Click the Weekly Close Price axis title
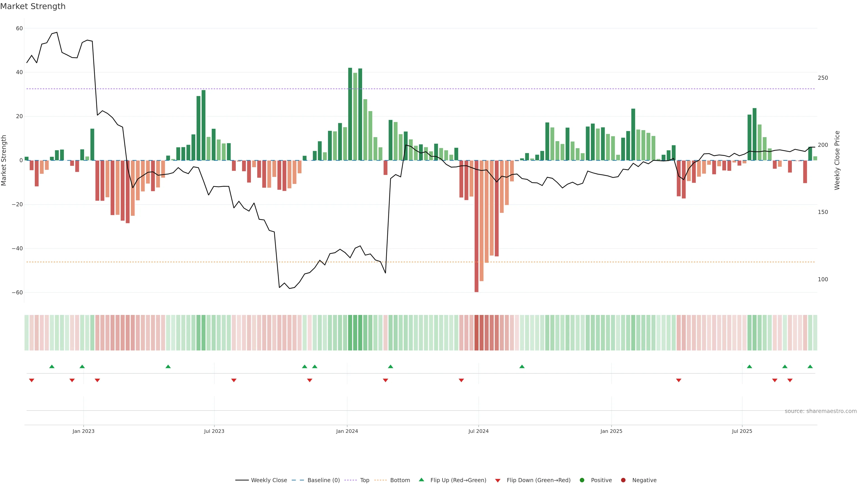 click(x=837, y=160)
